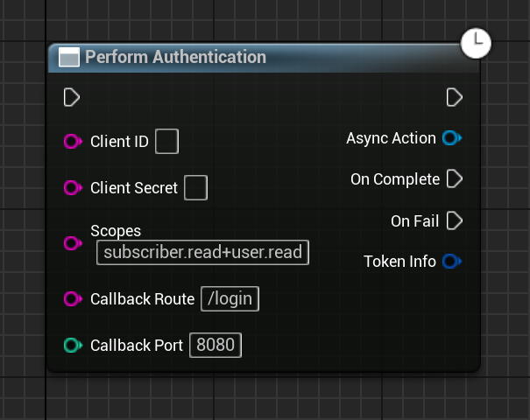Click the Async Action label
The height and width of the screenshot is (420, 530).
391,138
